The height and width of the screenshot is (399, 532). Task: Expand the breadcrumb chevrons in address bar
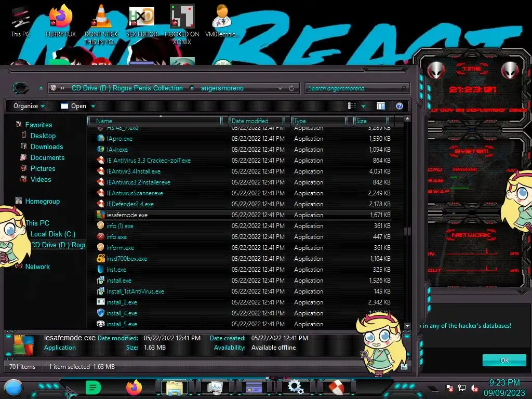click(62, 88)
